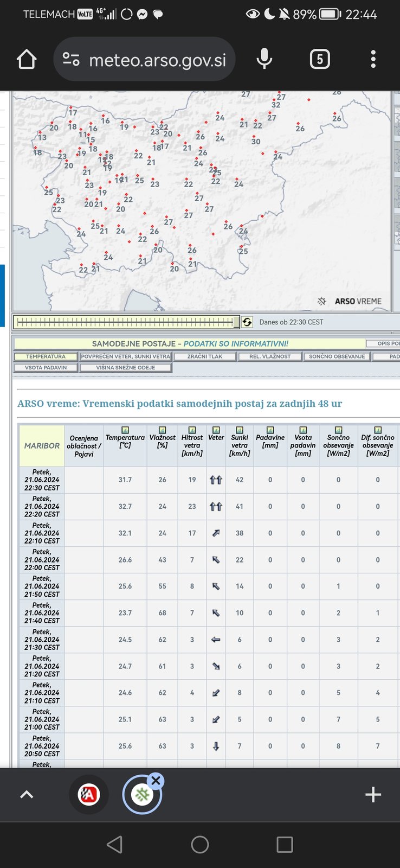
Task: Close the green ARSO tab with the X
Action: pos(156,781)
